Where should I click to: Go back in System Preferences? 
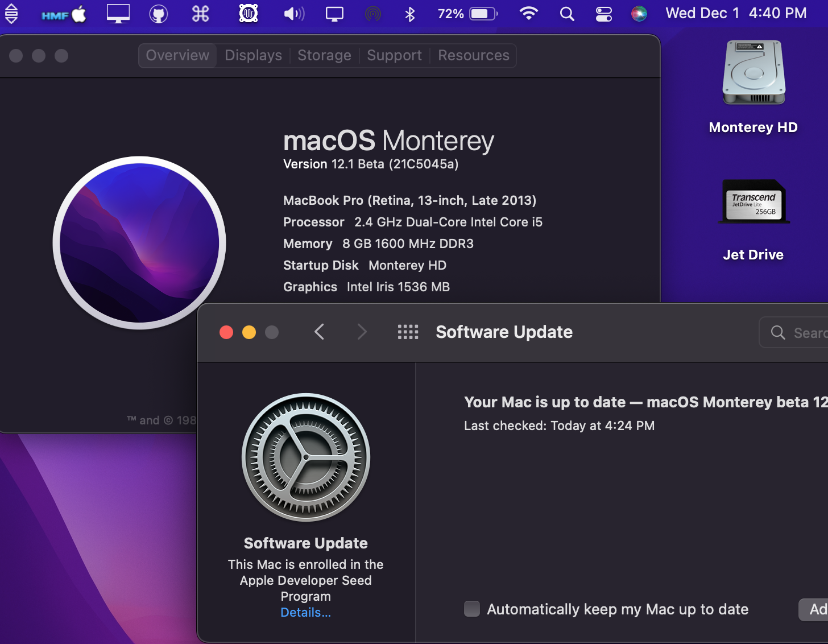(x=320, y=332)
